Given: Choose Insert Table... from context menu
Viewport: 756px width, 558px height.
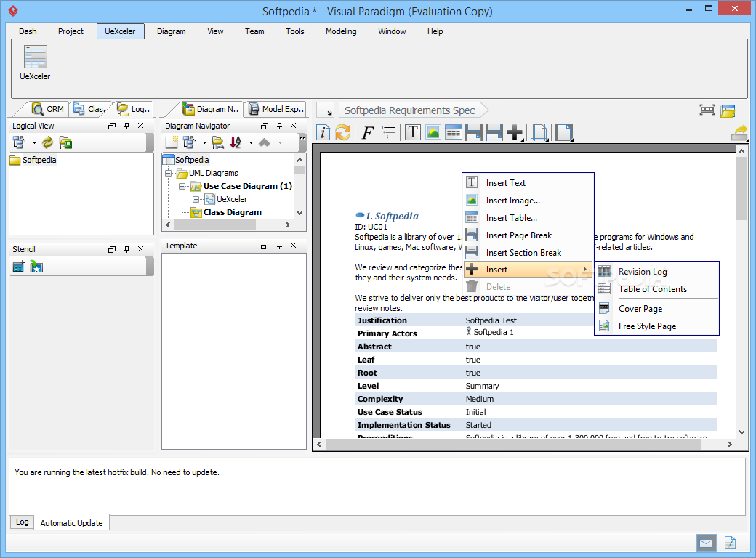Looking at the screenshot, I should coord(528,218).
